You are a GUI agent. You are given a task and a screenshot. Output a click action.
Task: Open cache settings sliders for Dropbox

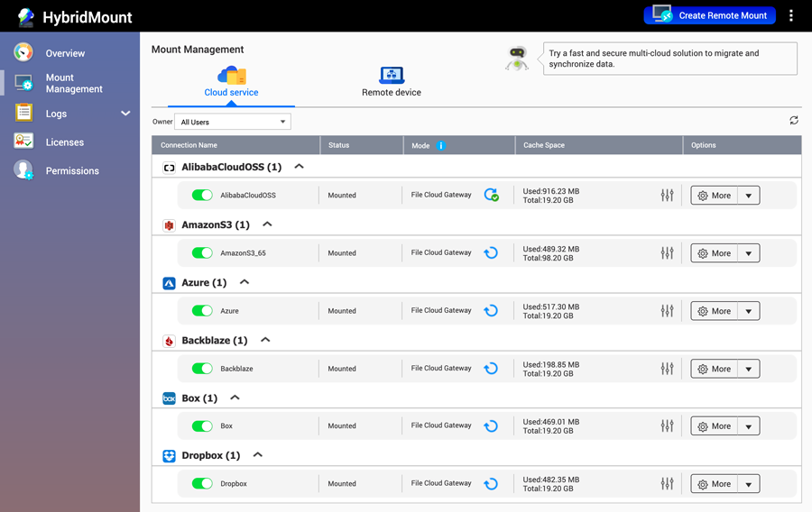667,484
